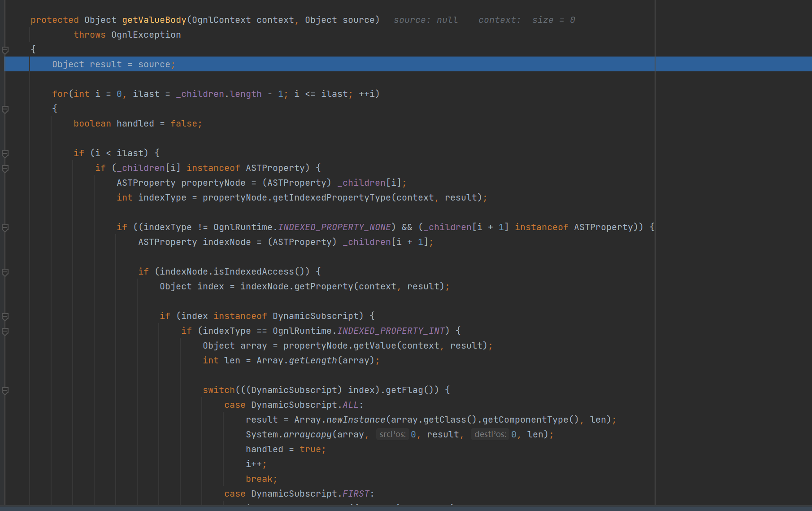Click 'getFlag()' in the switch statement
This screenshot has height=511, width=812.
(x=410, y=390)
